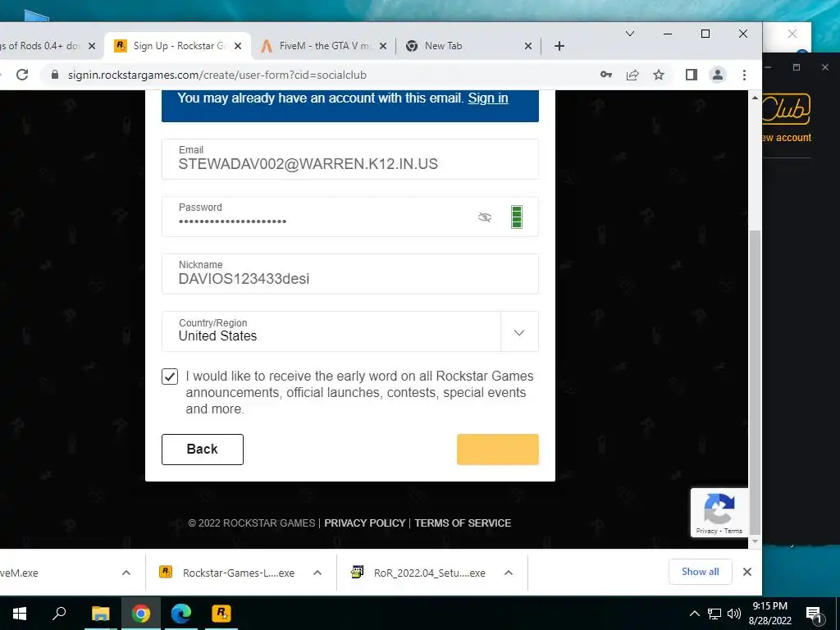Click the Social Club logo in background window
Image resolution: width=840 pixels, height=630 pixels.
(x=786, y=109)
